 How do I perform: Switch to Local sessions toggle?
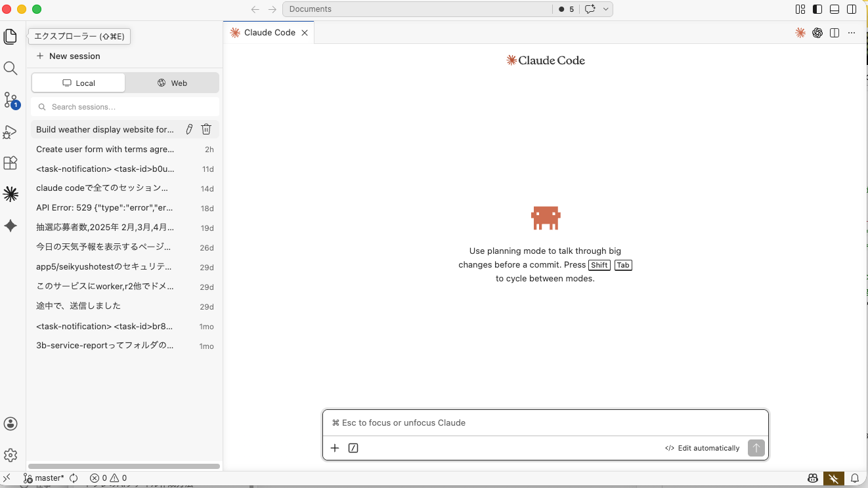pos(79,83)
